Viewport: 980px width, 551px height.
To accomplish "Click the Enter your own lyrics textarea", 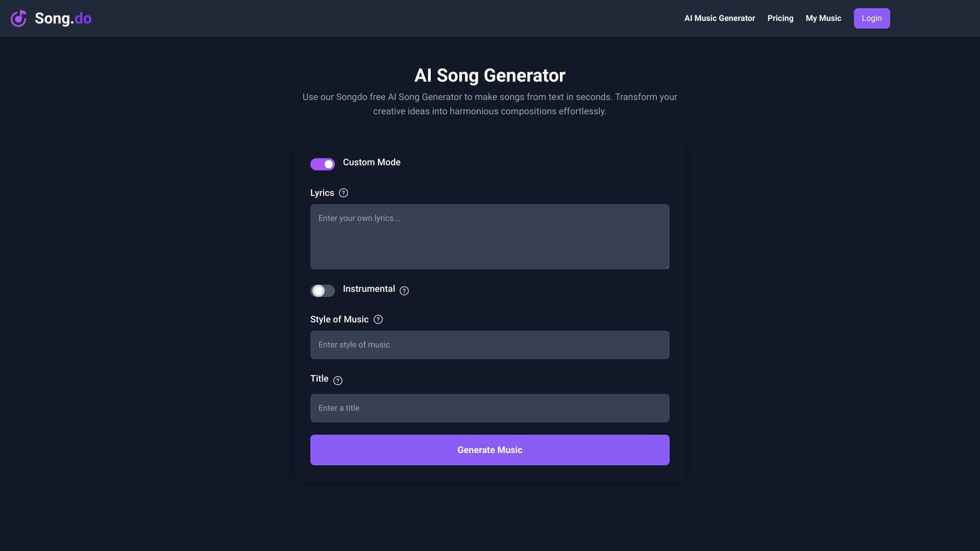I will [x=490, y=236].
